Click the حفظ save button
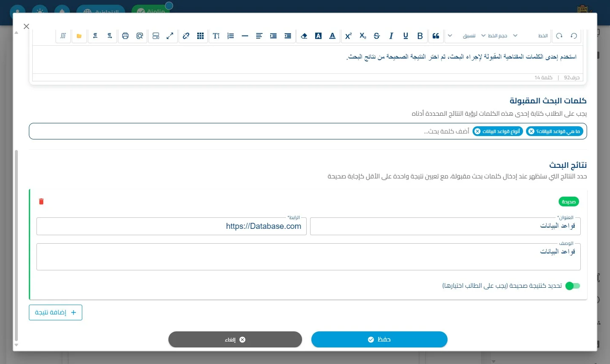 379,339
